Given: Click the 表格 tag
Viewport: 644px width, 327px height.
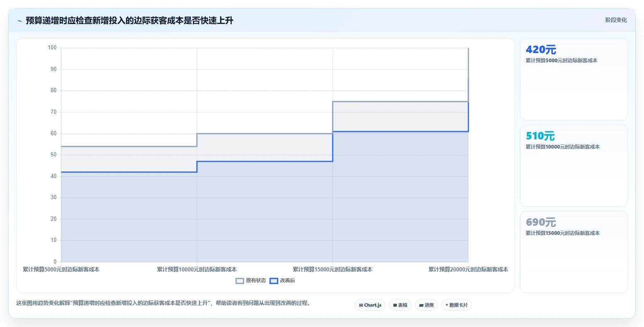Looking at the screenshot, I should 400,305.
